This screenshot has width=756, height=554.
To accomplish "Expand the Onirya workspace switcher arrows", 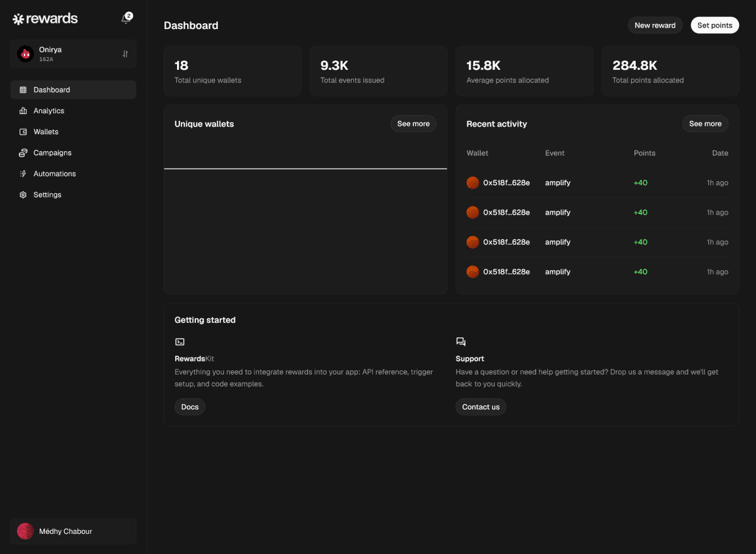I will point(125,54).
